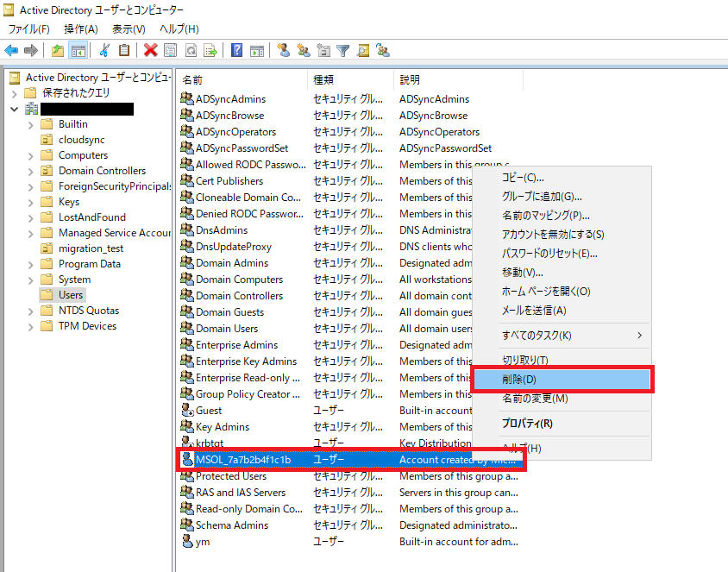Click the Guest user account icon
Screen dimensions: 728x572
[x=187, y=410]
